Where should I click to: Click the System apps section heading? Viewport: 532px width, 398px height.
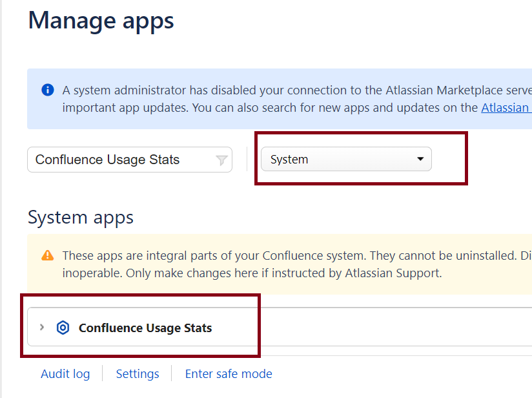(81, 217)
